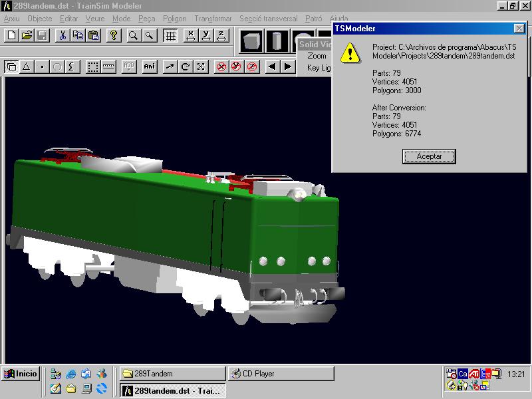Open the Peça menu
532x399 pixels.
(146, 19)
